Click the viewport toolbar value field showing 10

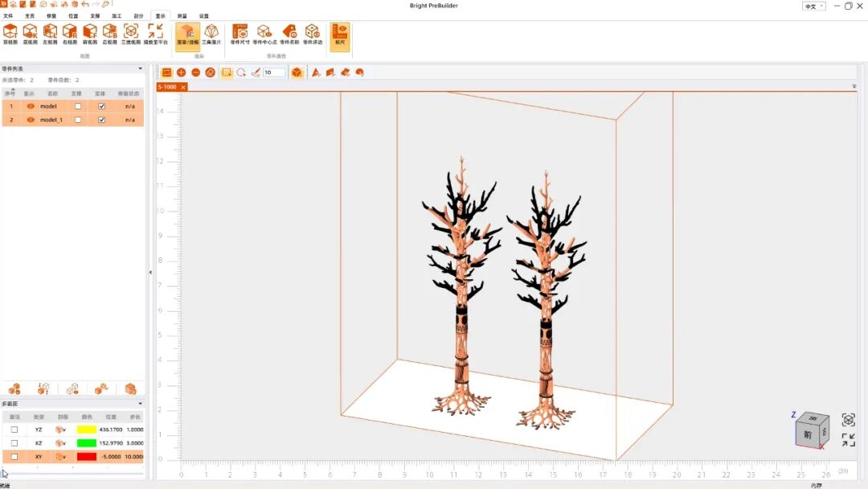point(273,72)
